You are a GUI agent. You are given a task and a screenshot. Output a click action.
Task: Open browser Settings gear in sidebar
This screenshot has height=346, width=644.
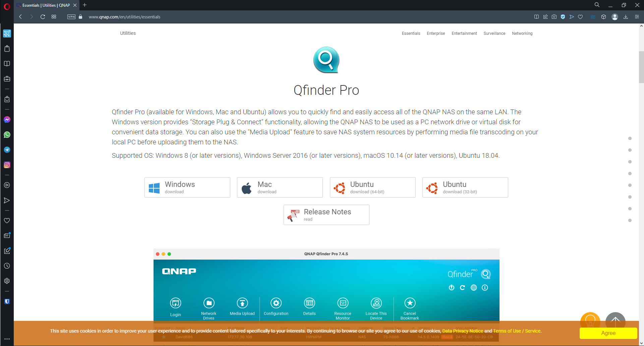[7, 281]
